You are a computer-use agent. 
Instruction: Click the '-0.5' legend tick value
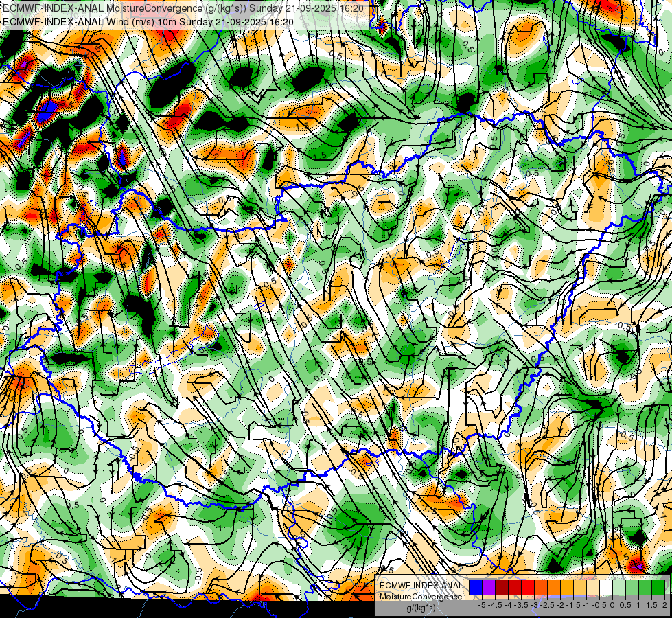click(599, 605)
